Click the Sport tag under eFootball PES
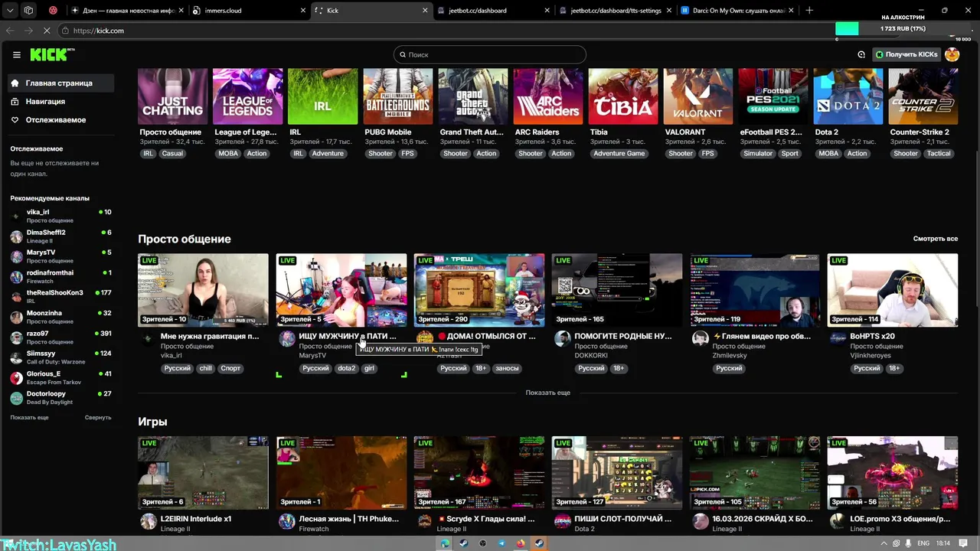Image resolution: width=980 pixels, height=551 pixels. pos(789,153)
